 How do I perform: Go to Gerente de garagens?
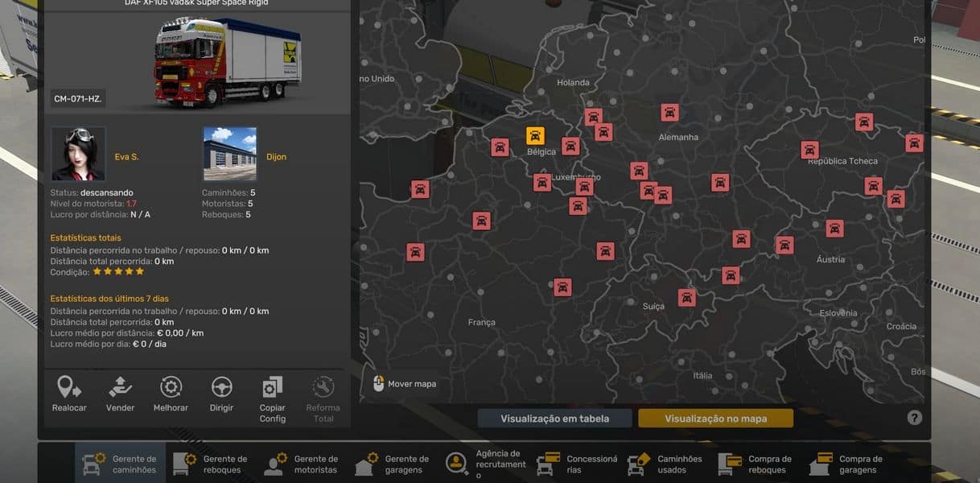click(x=394, y=464)
